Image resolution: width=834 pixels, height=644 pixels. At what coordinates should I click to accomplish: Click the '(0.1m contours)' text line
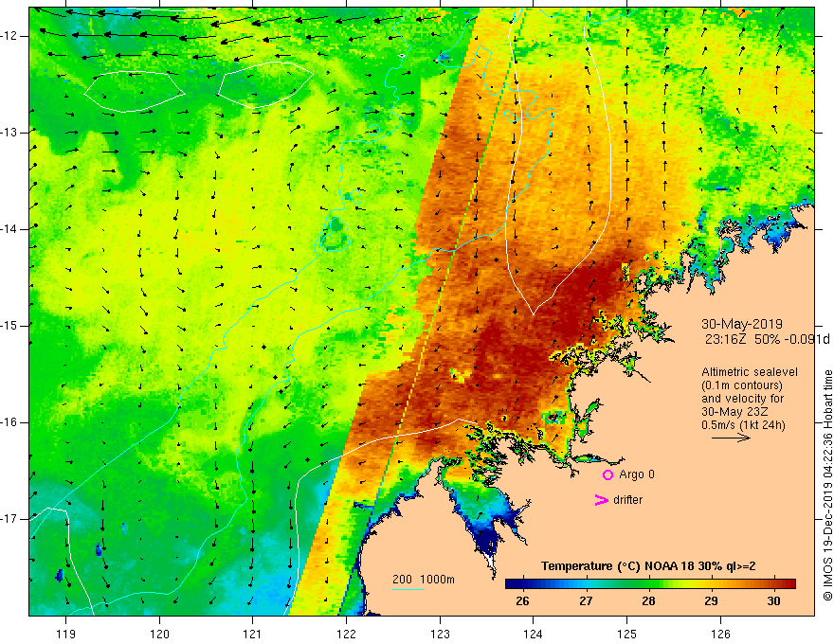pos(742,385)
